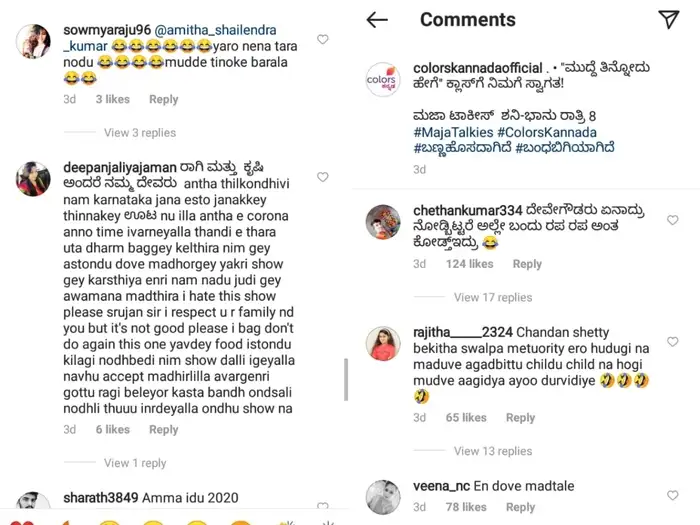The width and height of the screenshot is (700, 525).
Task: View deepanjaliyajaman's profile avatar
Action: point(33,178)
